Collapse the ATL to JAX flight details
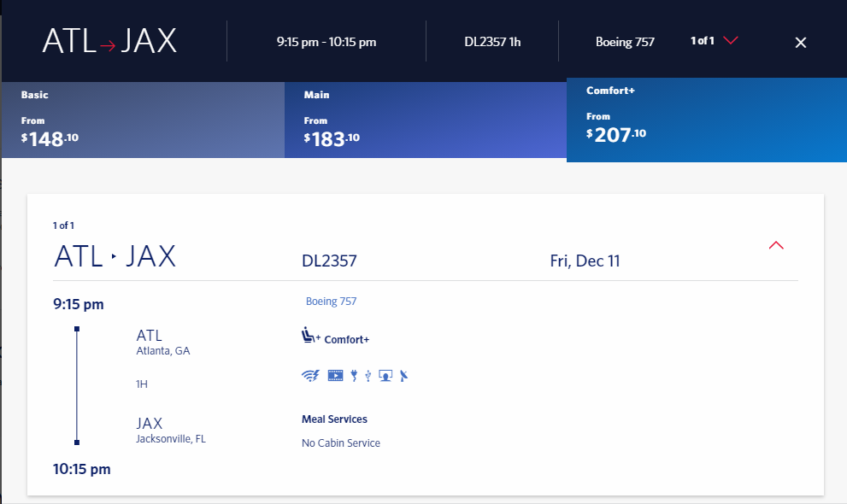 [x=776, y=245]
